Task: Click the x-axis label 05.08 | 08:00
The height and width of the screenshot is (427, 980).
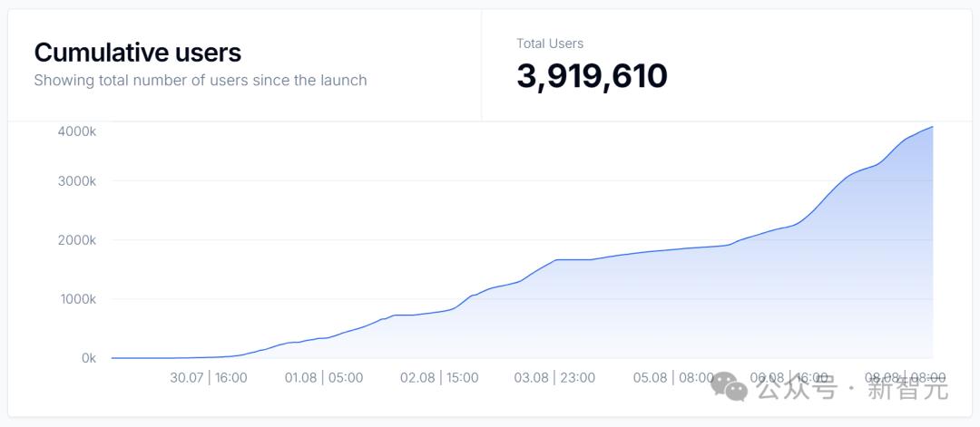Action: (673, 378)
